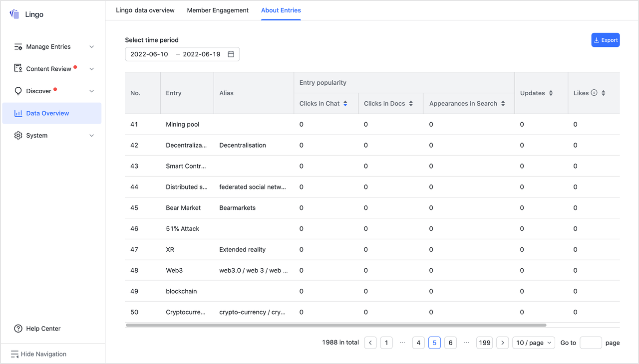Screen dimensions: 639x364
Task: Click the Bear Market entry
Action: [183, 208]
